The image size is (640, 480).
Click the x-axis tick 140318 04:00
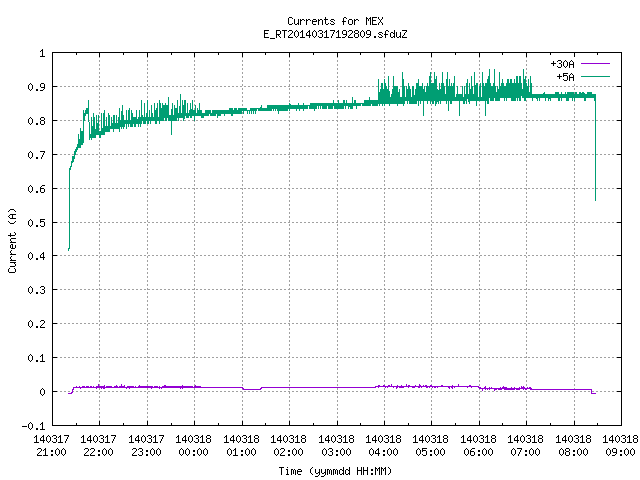[x=384, y=446]
